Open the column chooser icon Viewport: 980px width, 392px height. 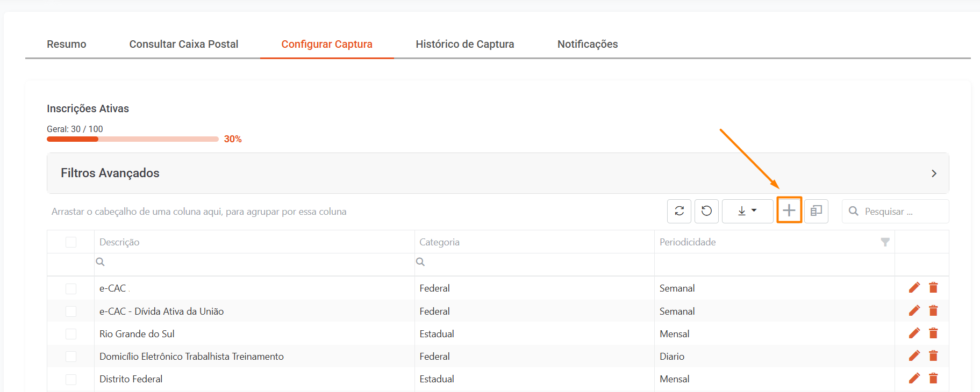816,211
